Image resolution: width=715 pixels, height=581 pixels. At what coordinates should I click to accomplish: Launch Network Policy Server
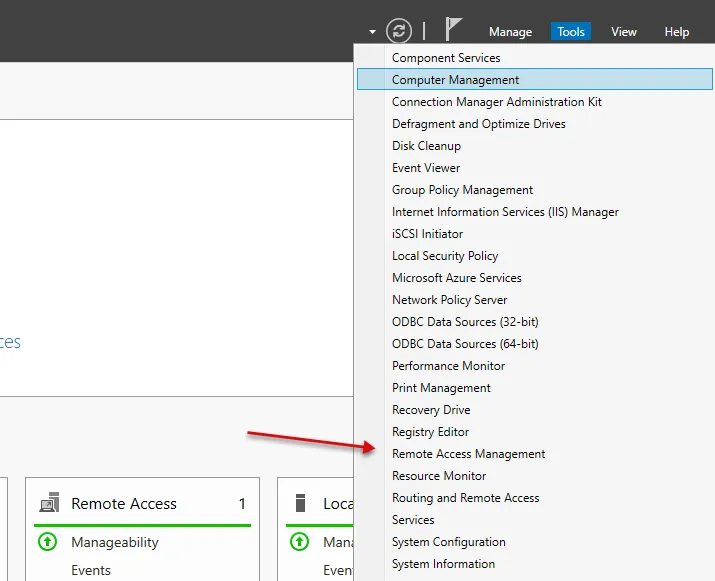(450, 300)
